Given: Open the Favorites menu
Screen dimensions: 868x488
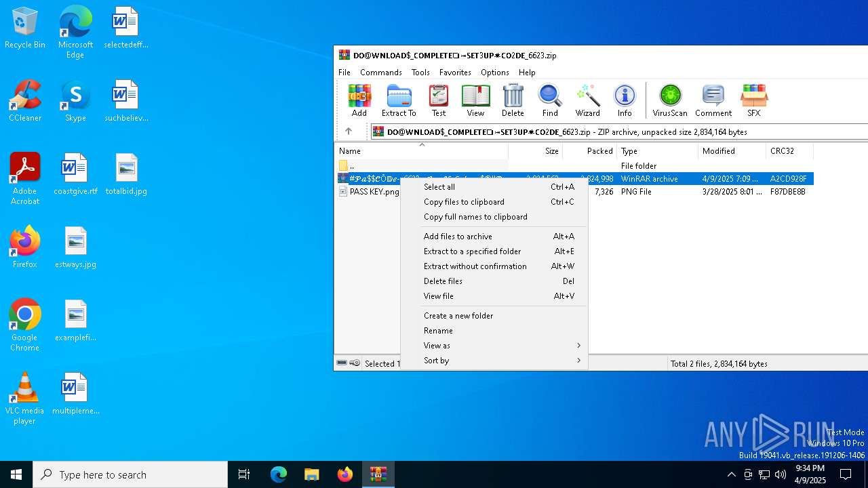Looking at the screenshot, I should [455, 72].
